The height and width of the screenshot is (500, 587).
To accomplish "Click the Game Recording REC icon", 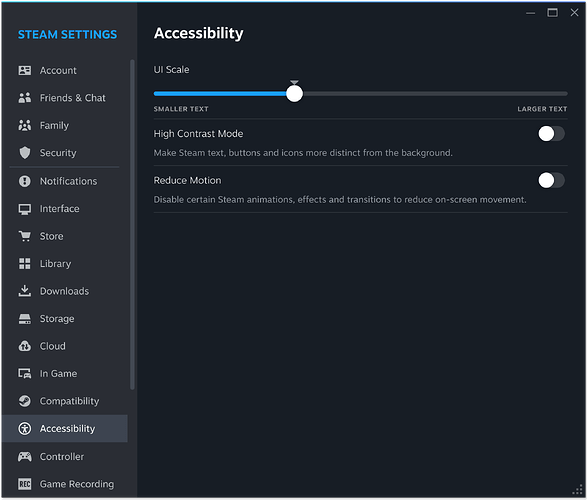I will point(25,484).
